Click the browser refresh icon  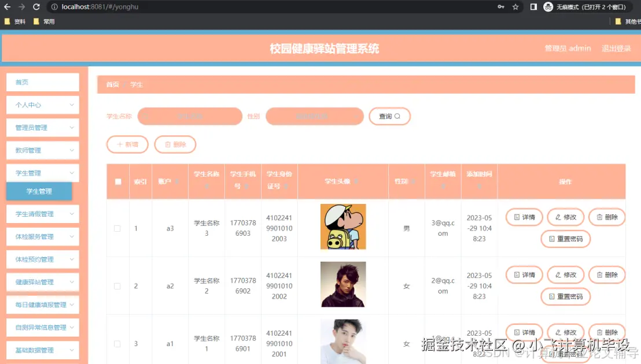[x=36, y=7]
